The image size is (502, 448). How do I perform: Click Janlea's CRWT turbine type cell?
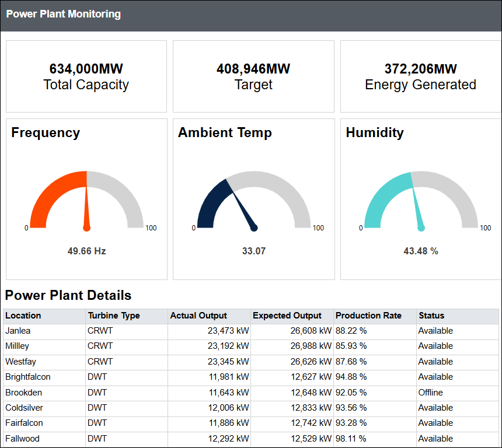click(x=127, y=331)
